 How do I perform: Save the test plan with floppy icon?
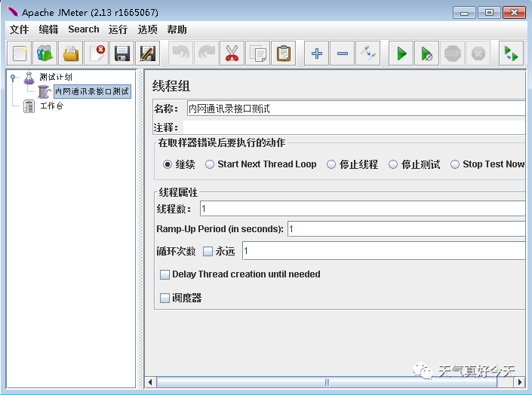point(122,54)
